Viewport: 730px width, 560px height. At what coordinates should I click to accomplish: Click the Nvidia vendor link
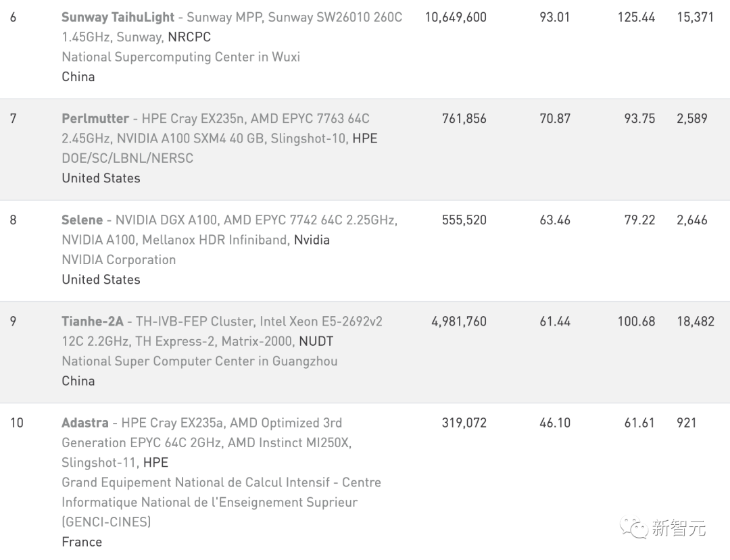tap(312, 240)
